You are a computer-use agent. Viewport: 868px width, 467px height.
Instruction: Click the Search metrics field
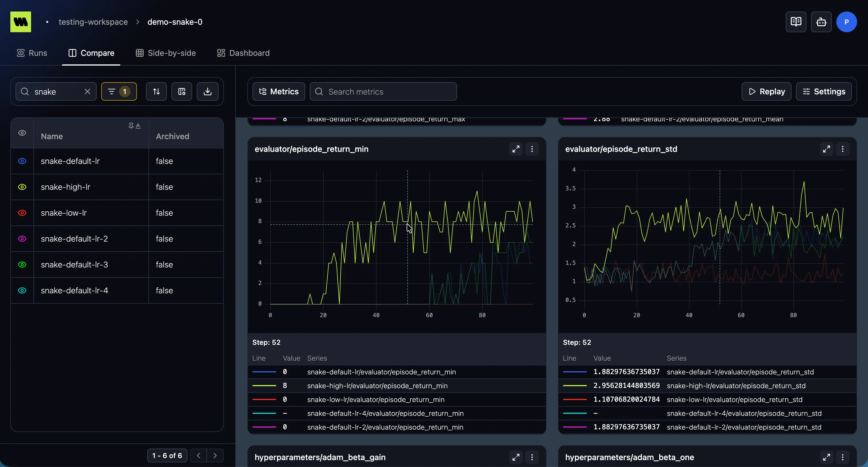[383, 91]
